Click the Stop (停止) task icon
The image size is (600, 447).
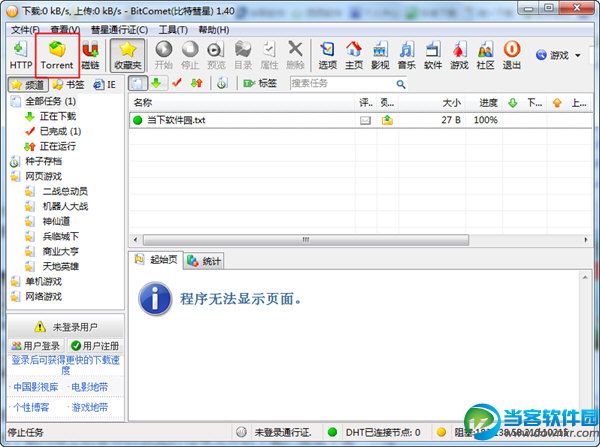pyautogui.click(x=190, y=55)
